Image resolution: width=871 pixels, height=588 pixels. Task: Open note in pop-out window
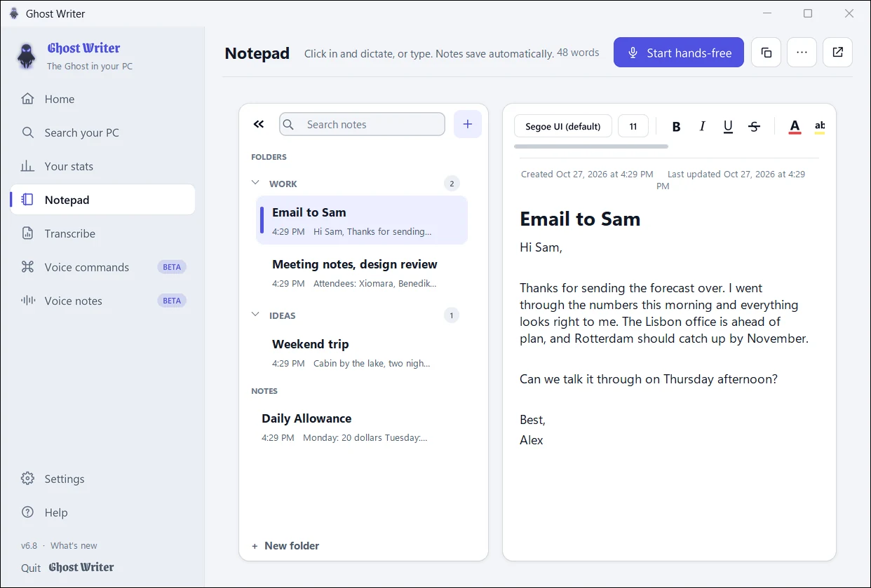pyautogui.click(x=837, y=53)
